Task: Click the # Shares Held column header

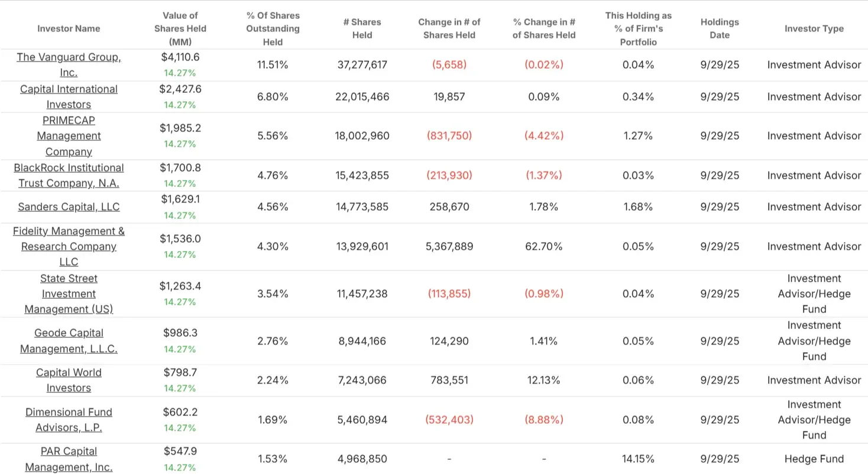Action: [362, 28]
